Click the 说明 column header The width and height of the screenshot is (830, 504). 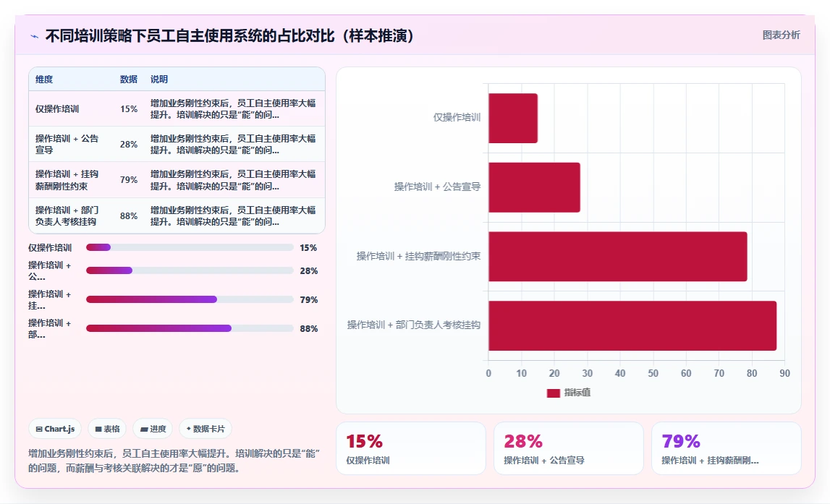point(158,80)
